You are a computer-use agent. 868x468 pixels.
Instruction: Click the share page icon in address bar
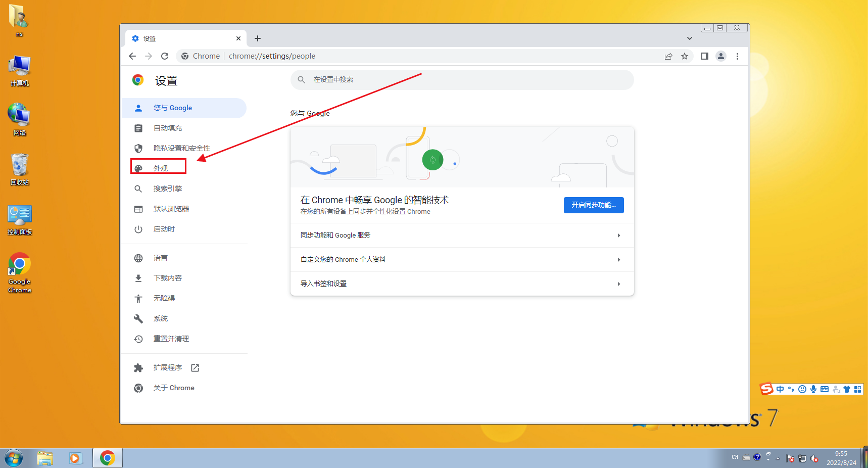click(x=668, y=56)
